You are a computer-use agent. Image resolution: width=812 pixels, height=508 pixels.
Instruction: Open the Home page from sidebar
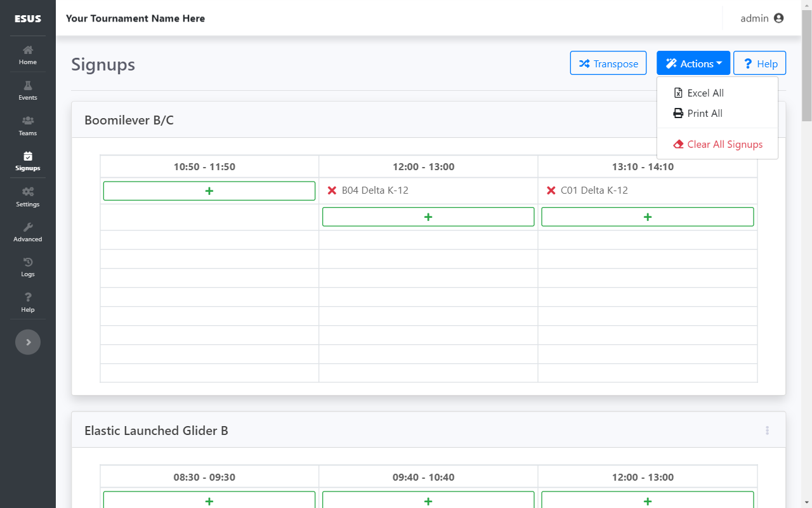(x=28, y=55)
